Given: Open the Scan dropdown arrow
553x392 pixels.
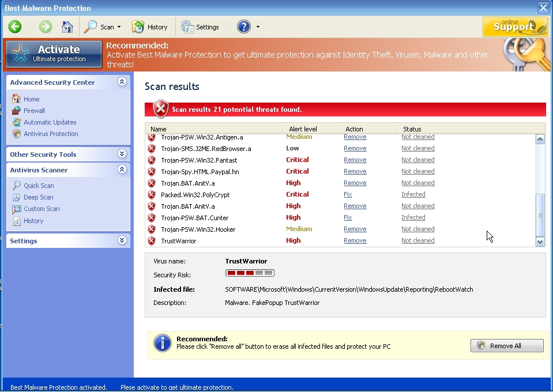Looking at the screenshot, I should pos(119,27).
